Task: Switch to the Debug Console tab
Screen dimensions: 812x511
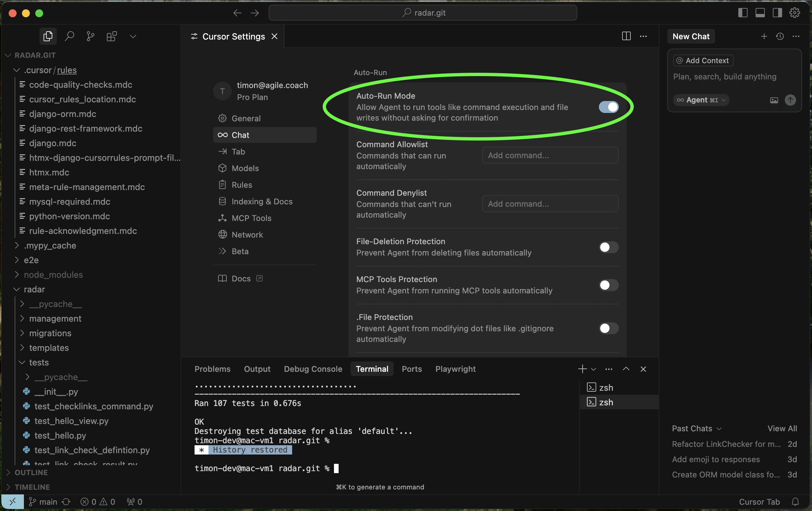Action: [313, 369]
